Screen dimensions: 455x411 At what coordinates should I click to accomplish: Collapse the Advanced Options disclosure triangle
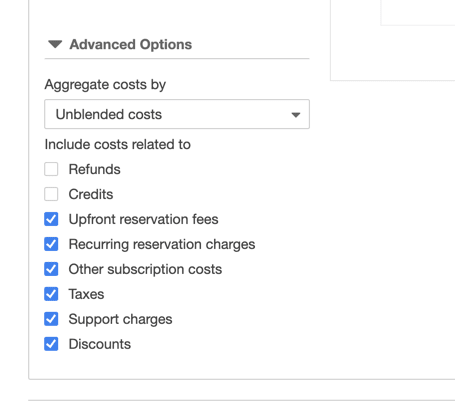tap(55, 44)
